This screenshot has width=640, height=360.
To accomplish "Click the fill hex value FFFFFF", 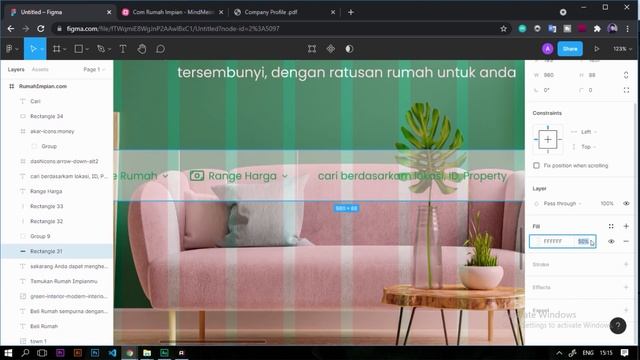I will pos(553,241).
